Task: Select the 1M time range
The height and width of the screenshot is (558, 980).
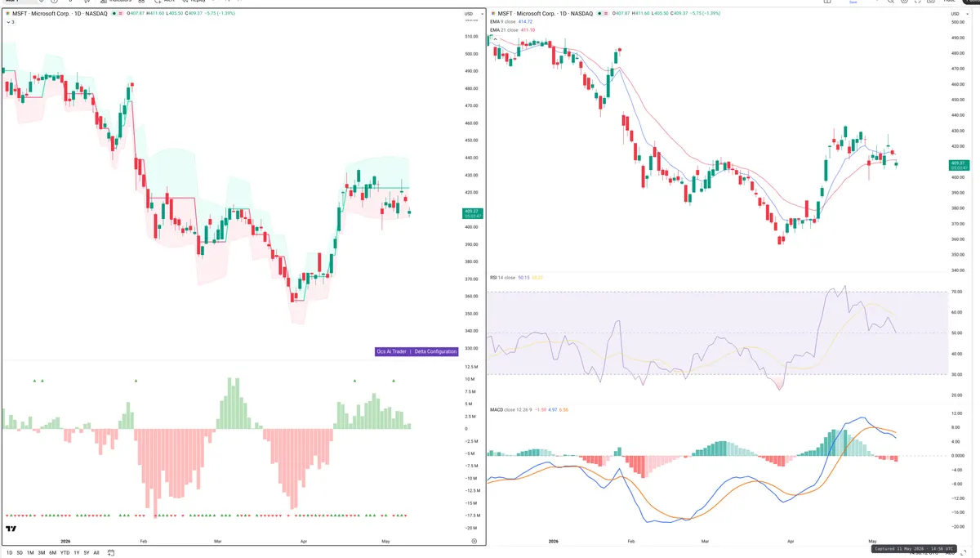Action: (x=31, y=552)
